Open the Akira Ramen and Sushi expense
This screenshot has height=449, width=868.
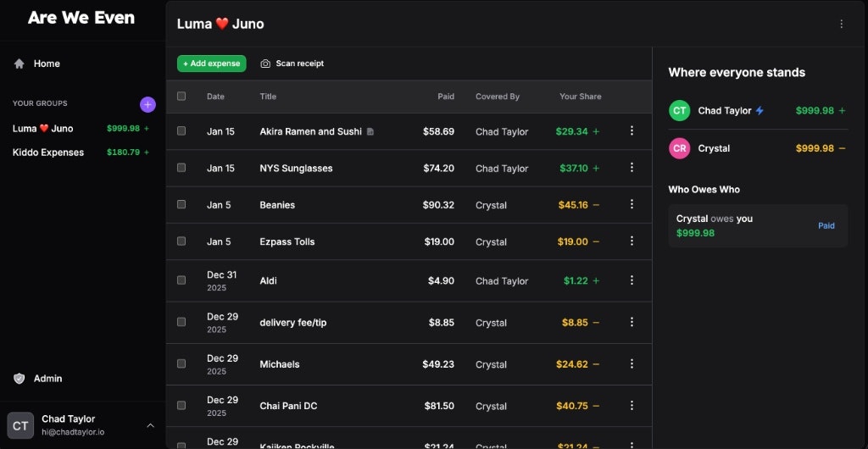pos(310,131)
